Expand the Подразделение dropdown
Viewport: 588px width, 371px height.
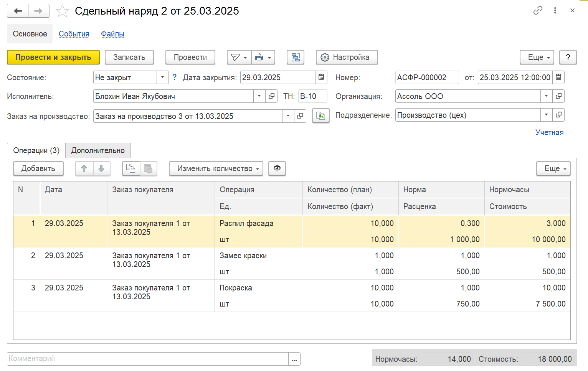[546, 115]
